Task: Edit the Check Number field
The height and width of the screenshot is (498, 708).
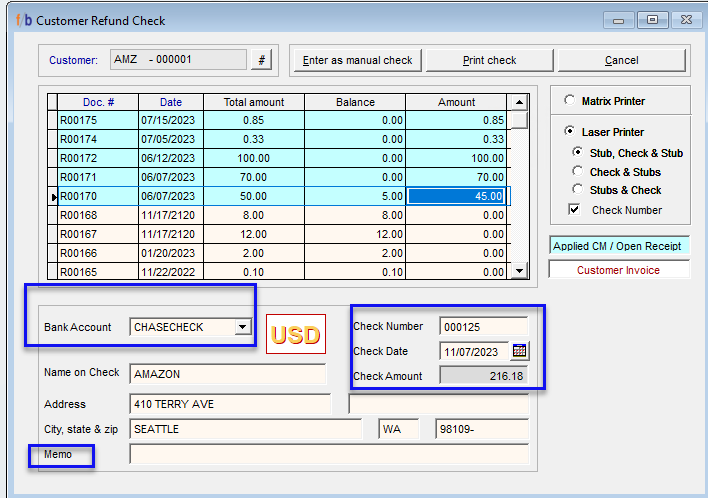Action: click(x=483, y=326)
